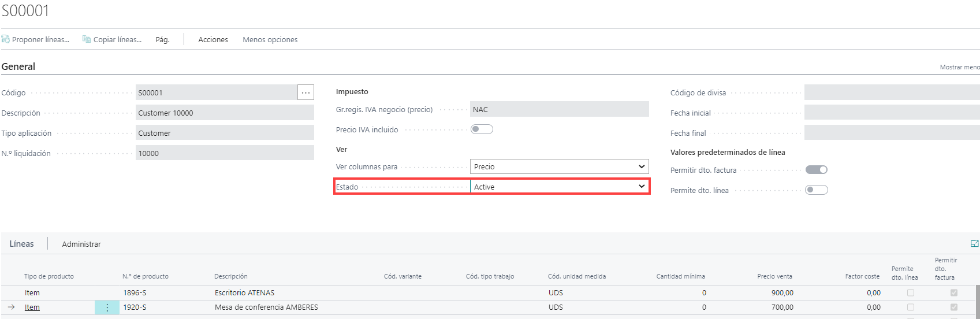The image size is (980, 319).
Task: Disable the Permitir dto. factura toggle
Action: coord(816,170)
